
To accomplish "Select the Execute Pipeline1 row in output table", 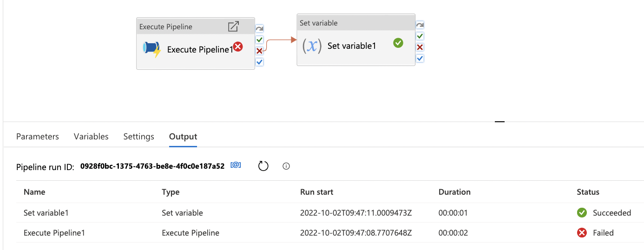I will click(54, 233).
